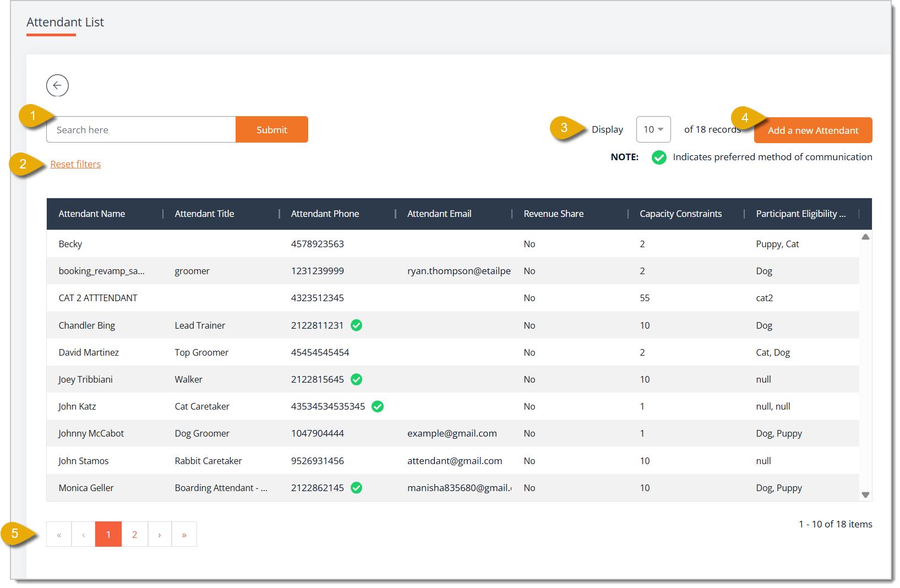Image resolution: width=900 pixels, height=588 pixels.
Task: Submit the attendant search
Action: pyautogui.click(x=272, y=129)
